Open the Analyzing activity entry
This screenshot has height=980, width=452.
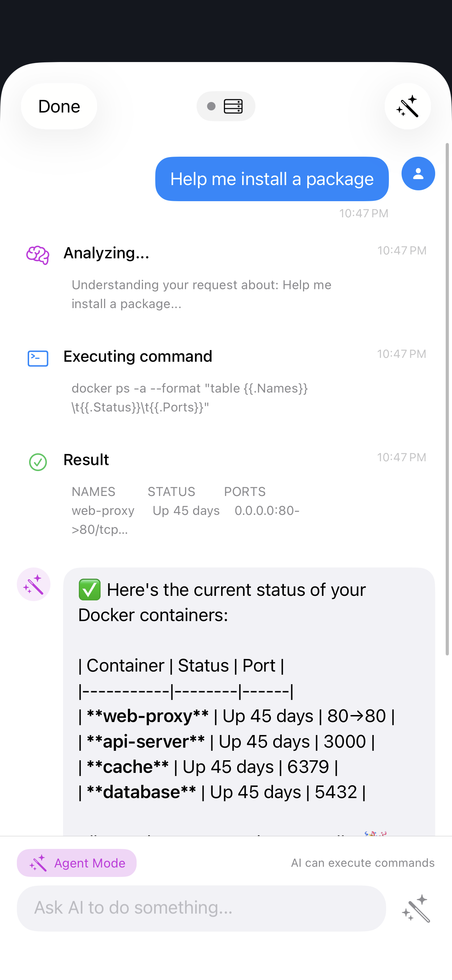[107, 253]
